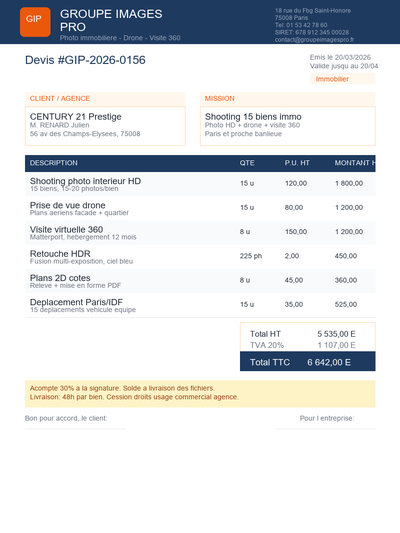Open the contact@groupeimagespro.fr email address

[x=314, y=39]
